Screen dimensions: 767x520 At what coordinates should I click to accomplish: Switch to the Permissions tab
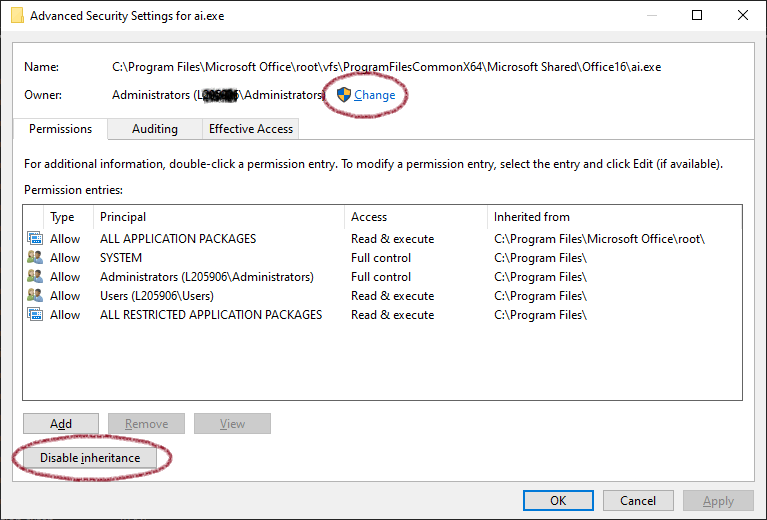pos(60,129)
